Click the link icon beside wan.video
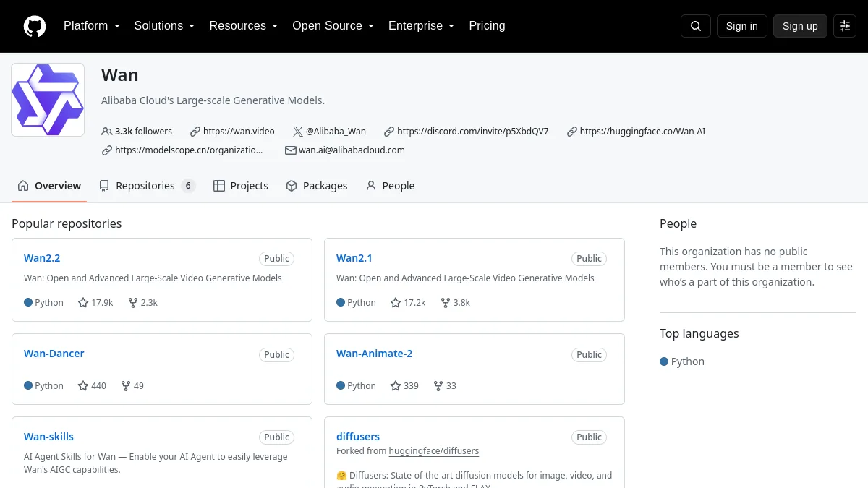 click(x=195, y=132)
